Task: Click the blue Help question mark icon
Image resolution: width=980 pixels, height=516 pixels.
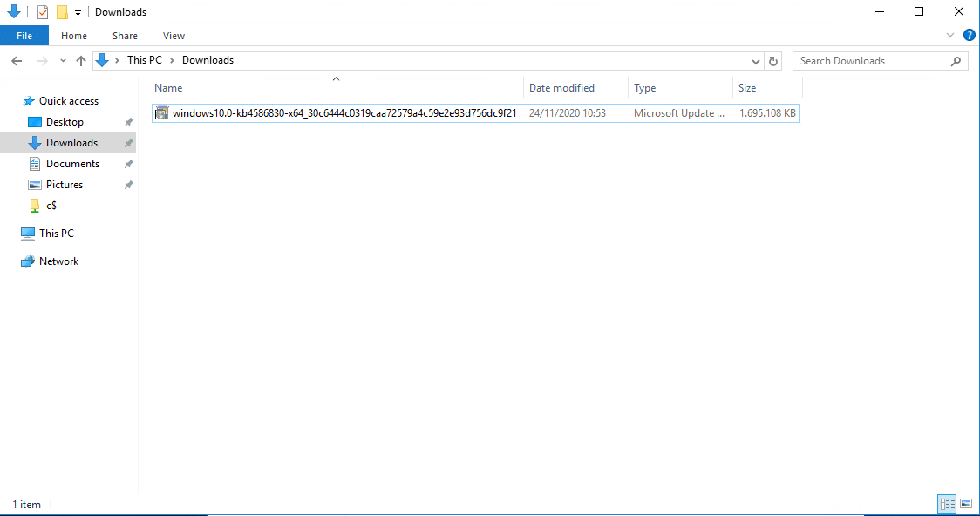Action: click(x=969, y=35)
